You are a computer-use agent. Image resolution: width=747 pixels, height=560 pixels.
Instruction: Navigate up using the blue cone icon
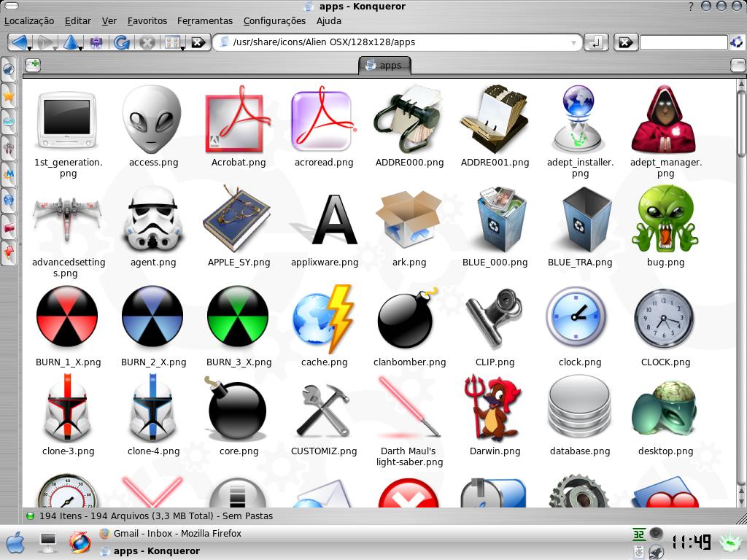(x=71, y=42)
